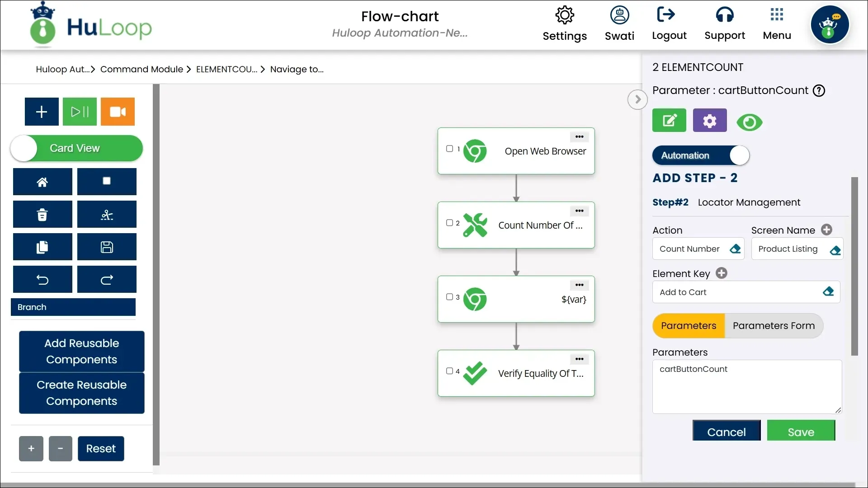The height and width of the screenshot is (488, 868).
Task: Click the trash delete icon in left toolbar
Action: pos(42,214)
